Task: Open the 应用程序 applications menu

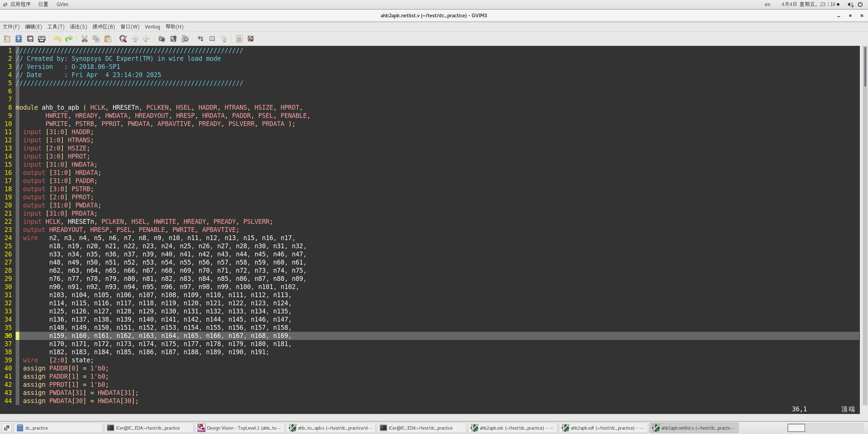Action: click(x=20, y=4)
